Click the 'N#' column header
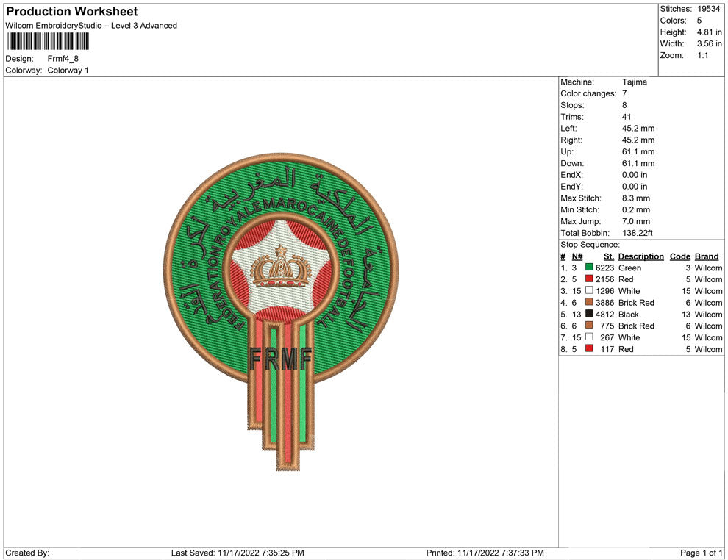 577,256
